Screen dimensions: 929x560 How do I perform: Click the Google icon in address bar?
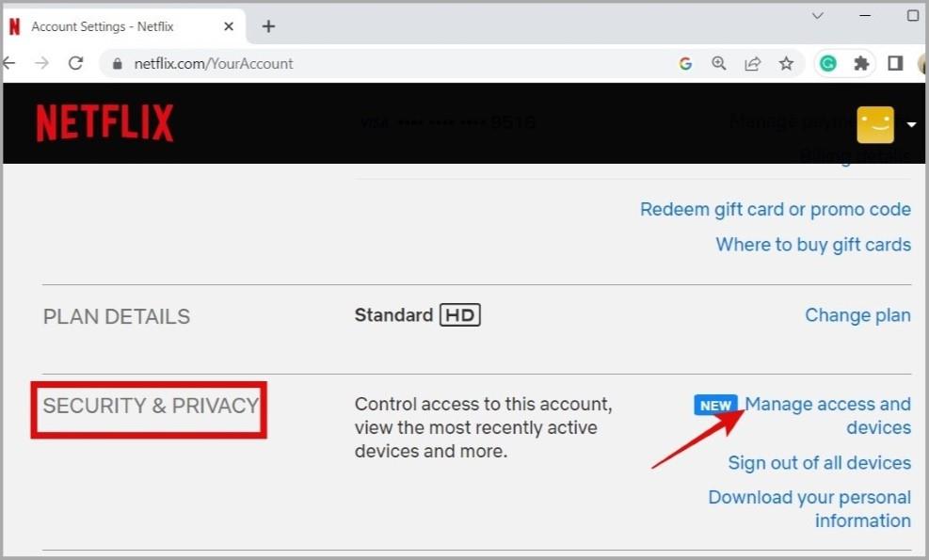click(685, 63)
